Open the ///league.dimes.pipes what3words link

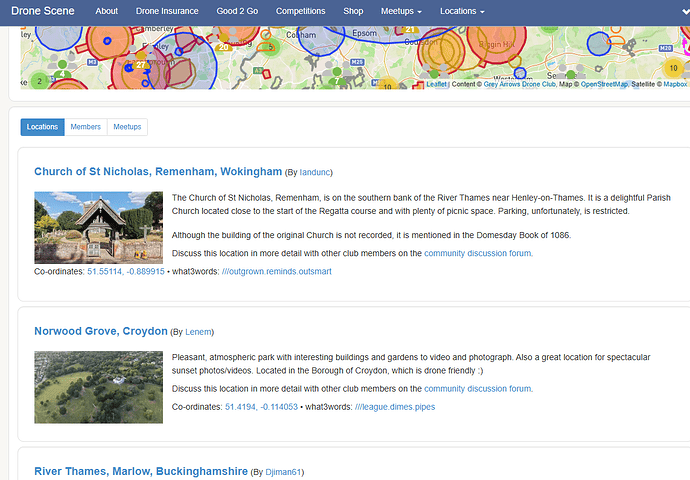click(x=395, y=407)
